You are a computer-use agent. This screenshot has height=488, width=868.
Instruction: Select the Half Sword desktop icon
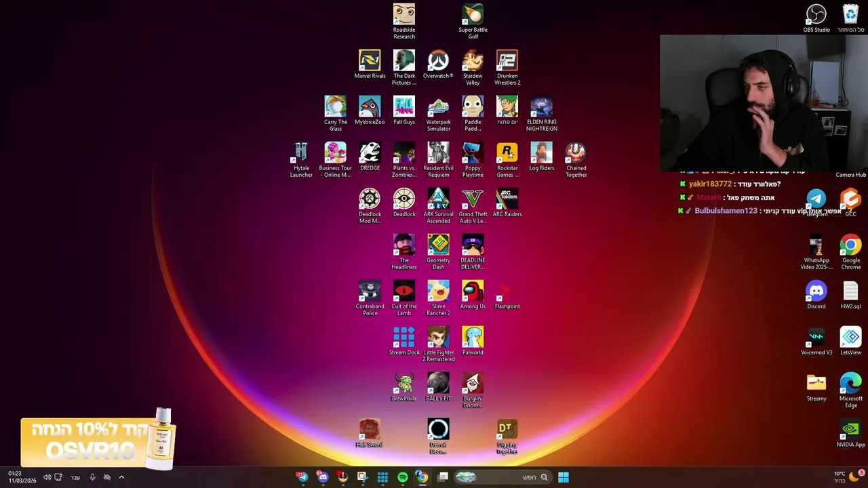coord(370,433)
